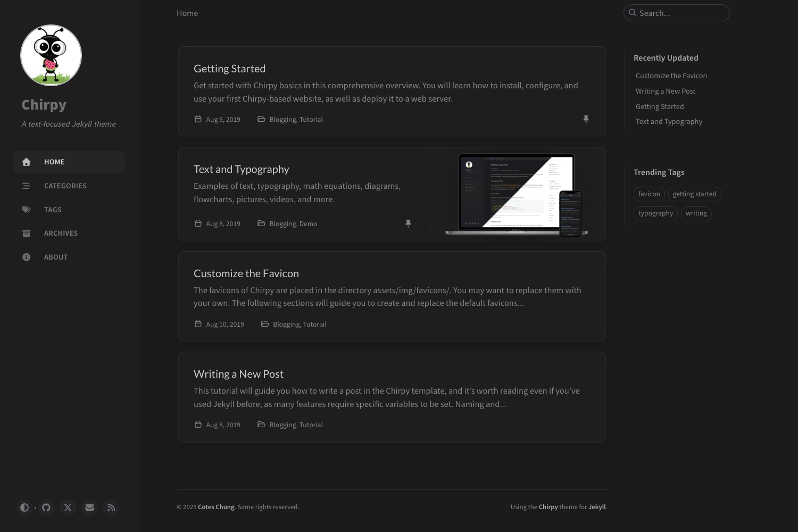Open Customize the Favicon under Recently Updated

pos(671,76)
